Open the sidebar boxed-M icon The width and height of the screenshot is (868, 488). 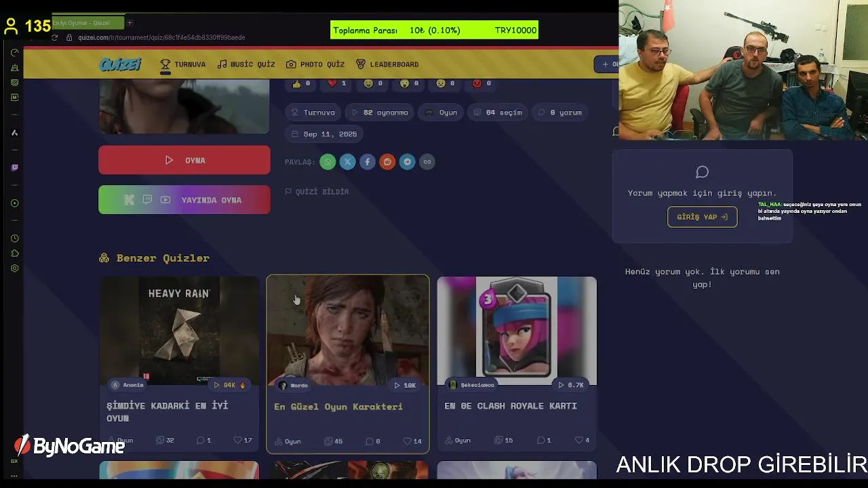click(14, 98)
